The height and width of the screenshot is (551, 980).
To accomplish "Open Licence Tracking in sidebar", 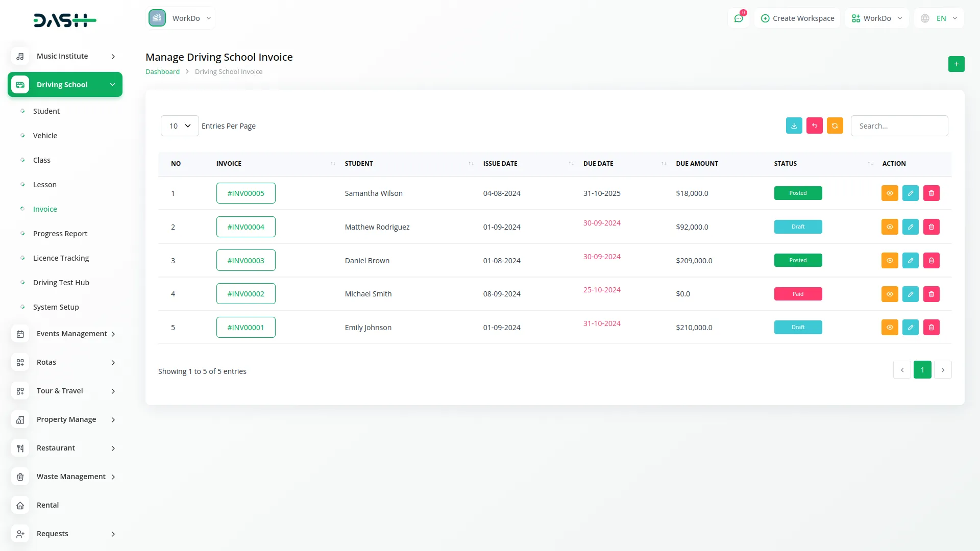I will pyautogui.click(x=61, y=258).
